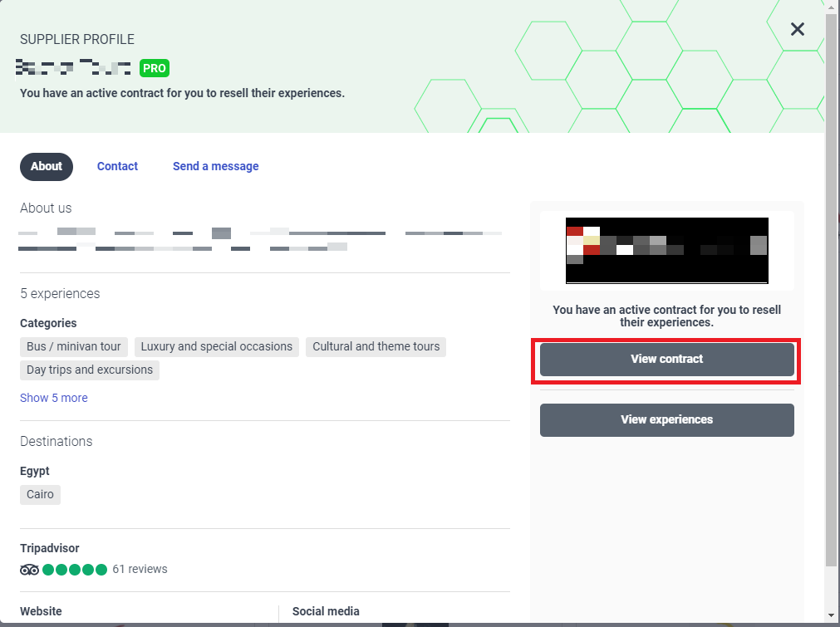Switch to the Contact tab

click(117, 166)
